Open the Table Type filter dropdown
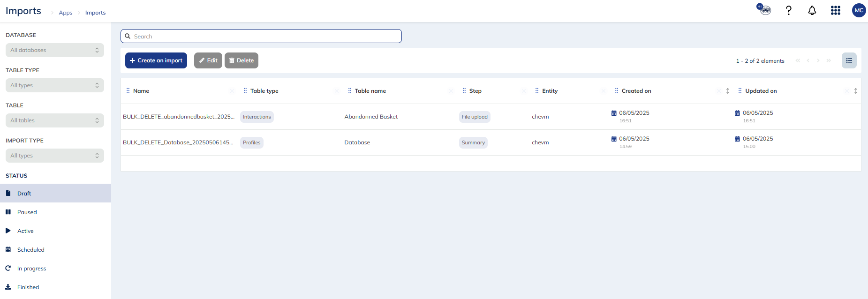This screenshot has width=868, height=299. pos(55,85)
